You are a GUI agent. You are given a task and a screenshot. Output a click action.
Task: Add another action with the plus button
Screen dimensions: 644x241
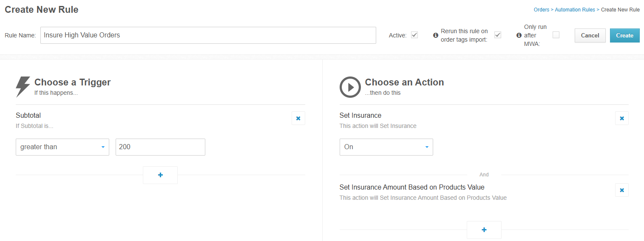pyautogui.click(x=484, y=230)
